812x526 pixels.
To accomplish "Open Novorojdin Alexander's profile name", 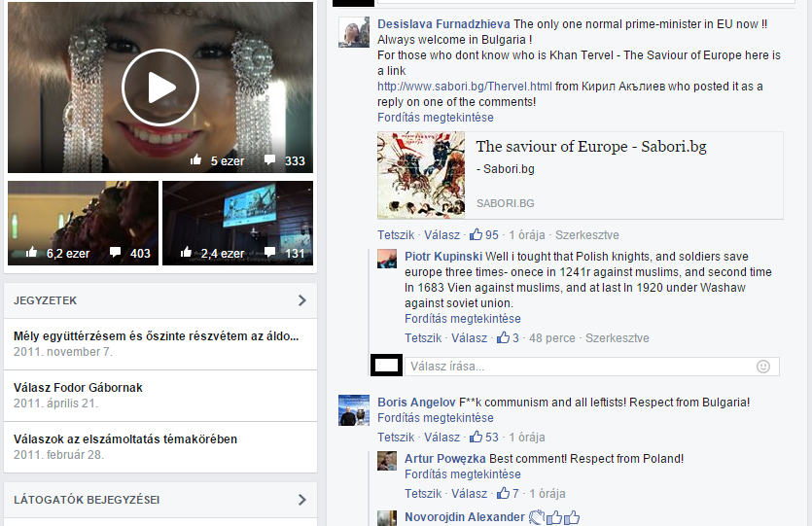I will click(x=465, y=517).
